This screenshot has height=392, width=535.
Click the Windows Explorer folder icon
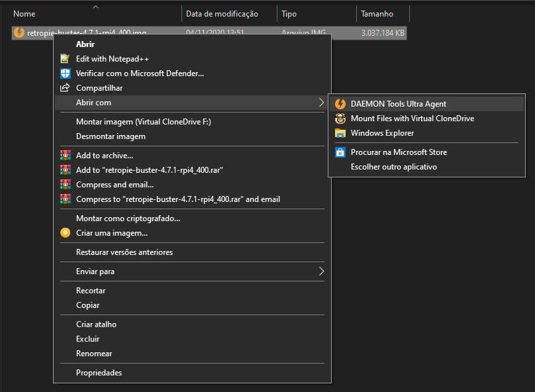point(340,133)
